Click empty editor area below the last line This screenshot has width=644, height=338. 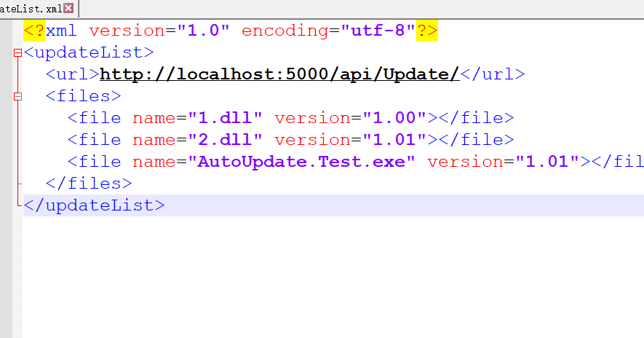coord(327,277)
